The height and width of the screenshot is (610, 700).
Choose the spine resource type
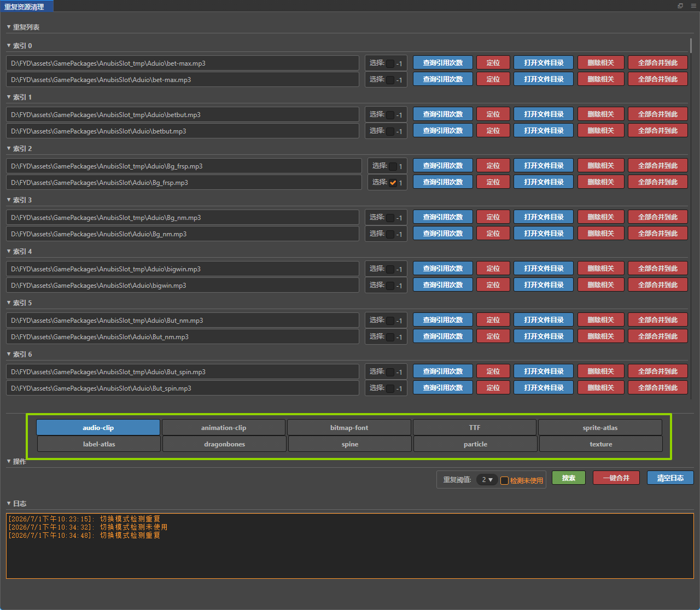(x=350, y=444)
